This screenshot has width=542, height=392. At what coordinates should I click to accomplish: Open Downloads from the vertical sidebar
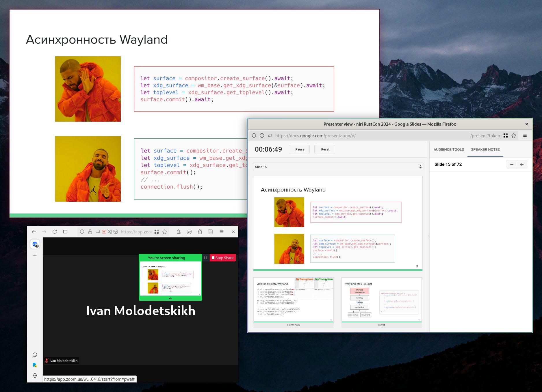point(35,365)
